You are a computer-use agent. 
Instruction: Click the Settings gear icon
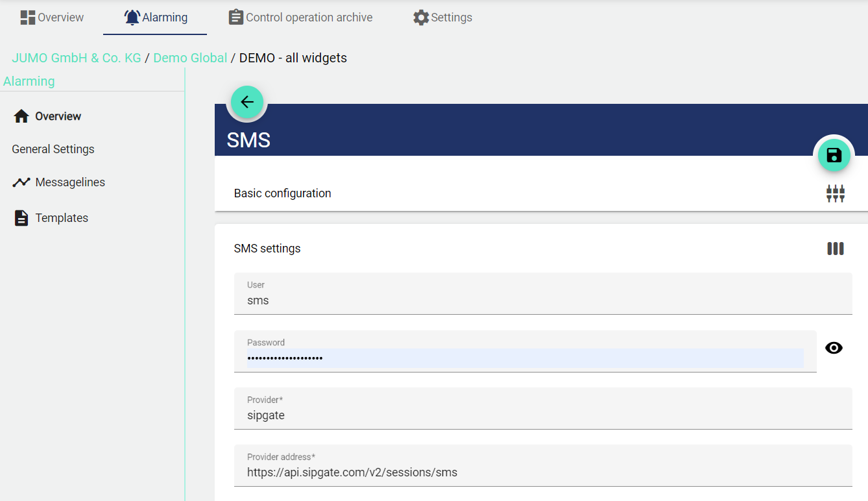tap(421, 18)
